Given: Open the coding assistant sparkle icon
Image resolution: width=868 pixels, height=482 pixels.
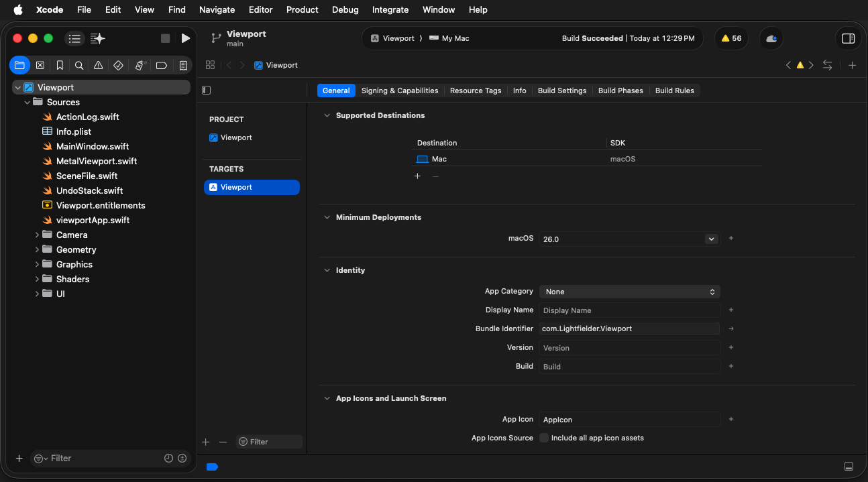Looking at the screenshot, I should (x=98, y=38).
